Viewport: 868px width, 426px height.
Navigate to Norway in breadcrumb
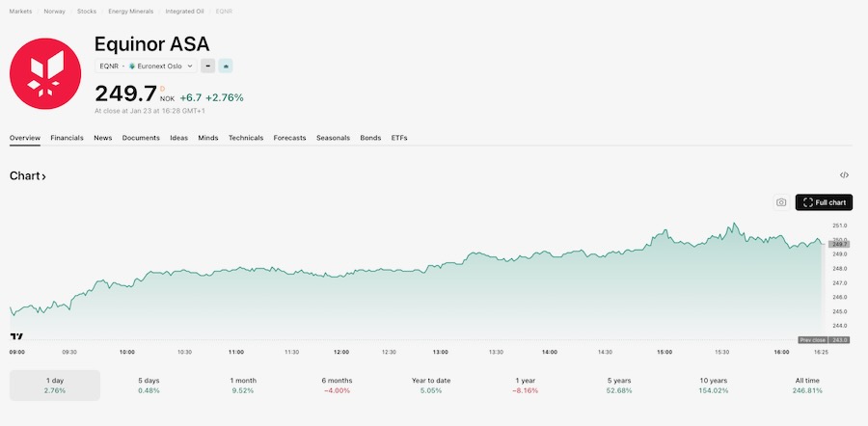coord(54,11)
